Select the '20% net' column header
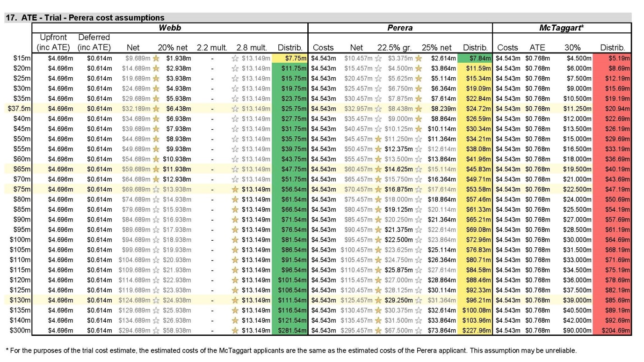644x362 pixels. tap(172, 47)
